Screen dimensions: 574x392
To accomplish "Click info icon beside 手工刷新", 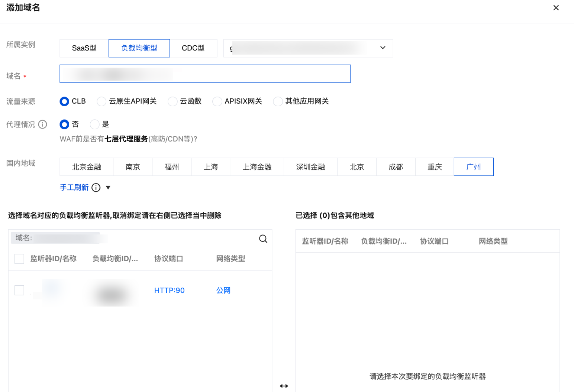I will (96, 188).
